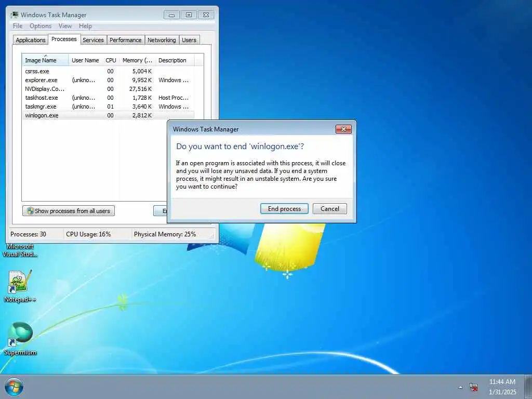This screenshot has height=399, width=532.
Task: Select the taskmgr.exe process row
Action: tap(108, 107)
